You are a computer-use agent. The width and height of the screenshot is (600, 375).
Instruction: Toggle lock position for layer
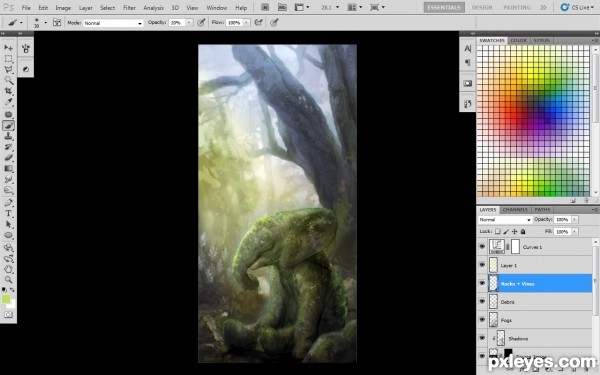coord(515,232)
